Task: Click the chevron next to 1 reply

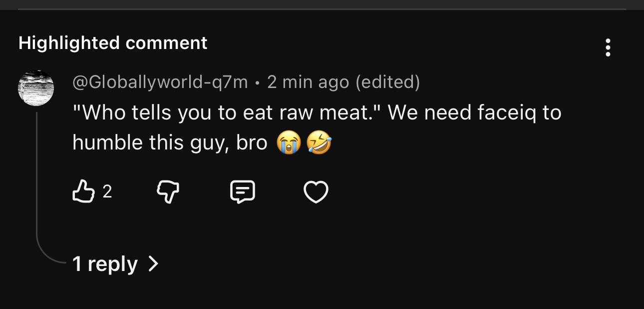Action: coord(154,263)
